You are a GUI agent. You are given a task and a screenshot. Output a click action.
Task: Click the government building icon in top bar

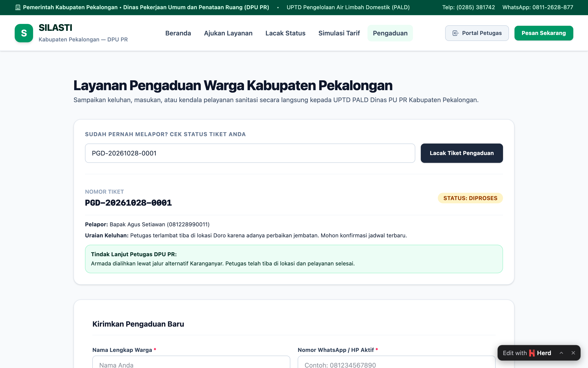pyautogui.click(x=18, y=7)
